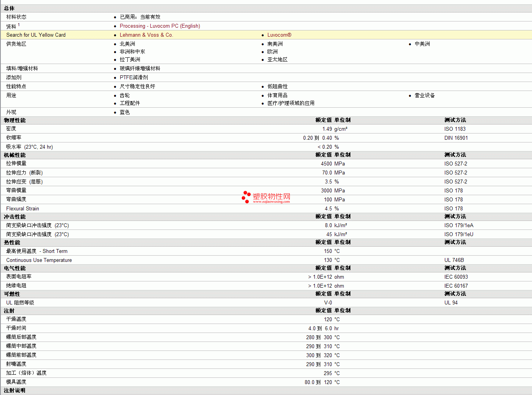The width and height of the screenshot is (532, 395).
Task: Click the '非洲和中东' region entry
Action: pos(132,52)
